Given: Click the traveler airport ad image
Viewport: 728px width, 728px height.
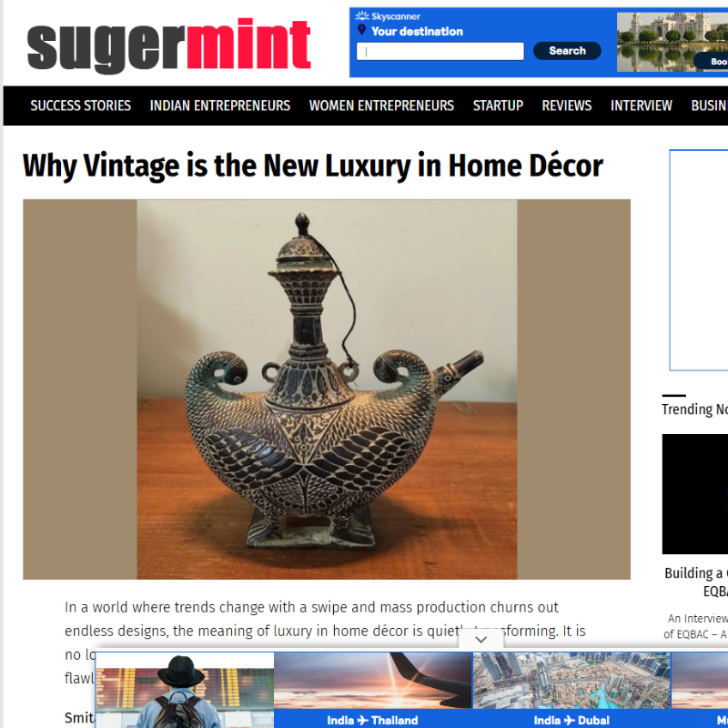Looking at the screenshot, I should click(x=185, y=690).
